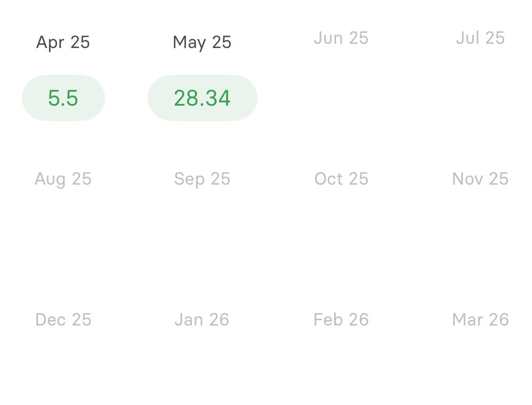Click the 5.5 value pill

pos(63,98)
